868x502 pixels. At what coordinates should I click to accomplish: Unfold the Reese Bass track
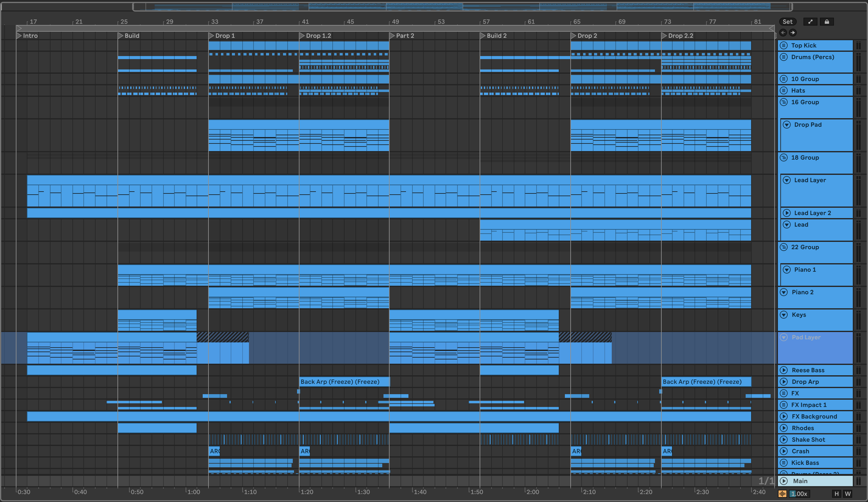tap(784, 370)
